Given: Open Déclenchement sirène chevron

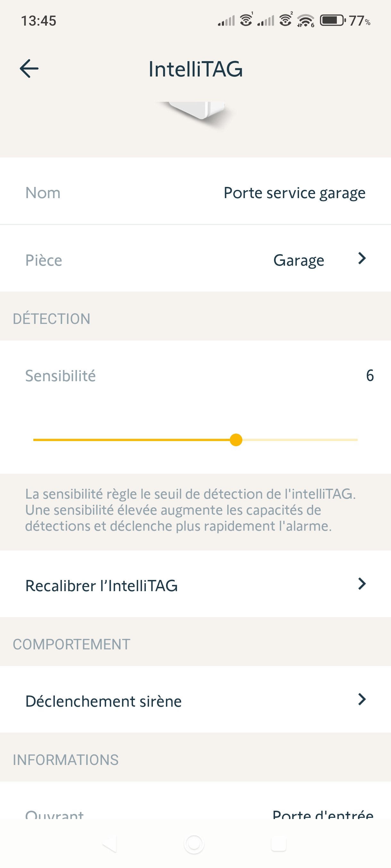Looking at the screenshot, I should [x=362, y=700].
